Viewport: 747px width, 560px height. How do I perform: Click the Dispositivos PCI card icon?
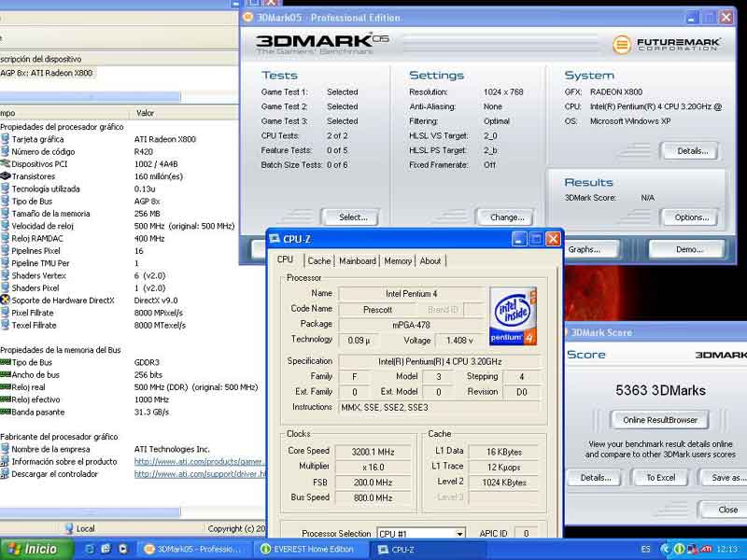(x=6, y=164)
